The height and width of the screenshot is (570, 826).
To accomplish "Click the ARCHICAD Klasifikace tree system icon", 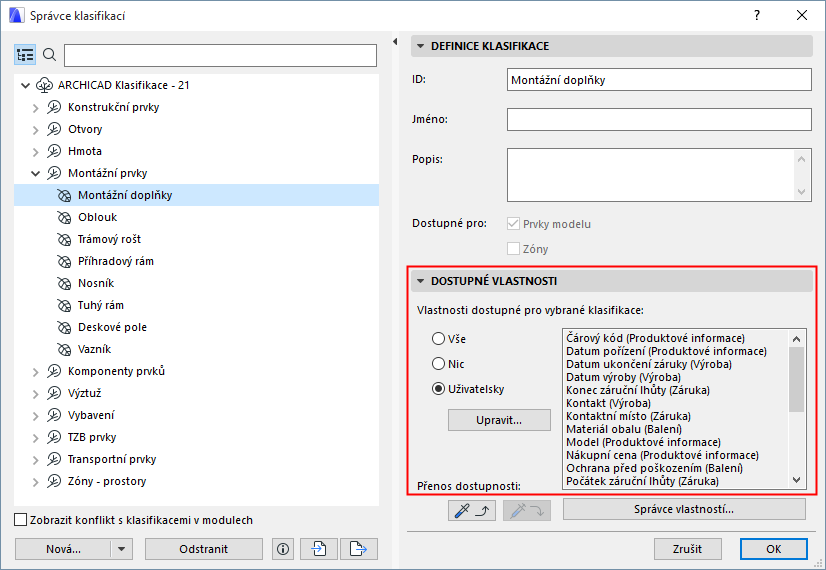I will [44, 85].
